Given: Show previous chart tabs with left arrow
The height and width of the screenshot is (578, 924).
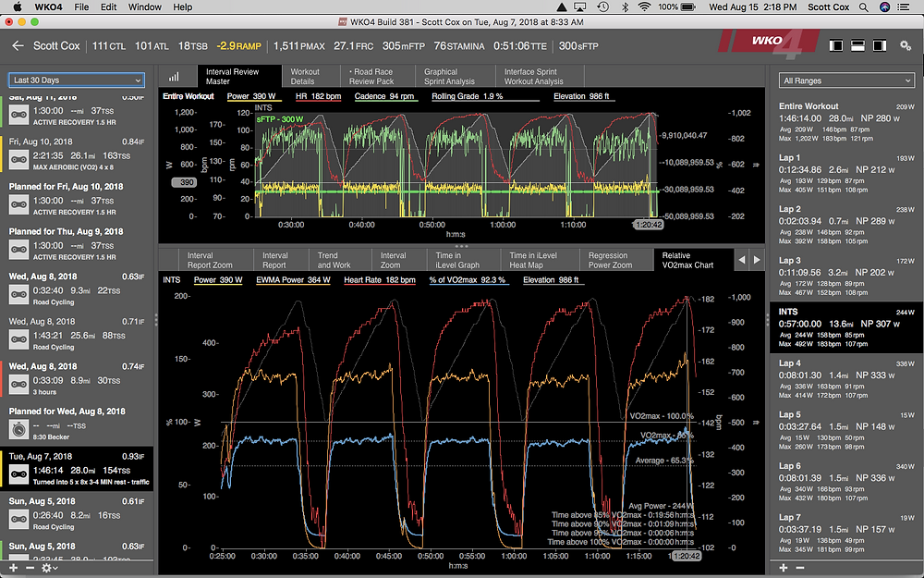Looking at the screenshot, I should click(x=742, y=260).
